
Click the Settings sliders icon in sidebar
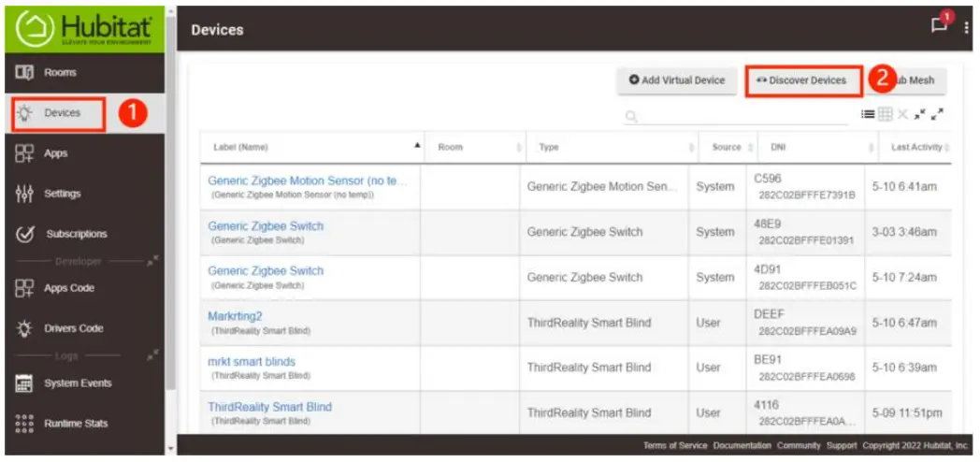coord(24,194)
